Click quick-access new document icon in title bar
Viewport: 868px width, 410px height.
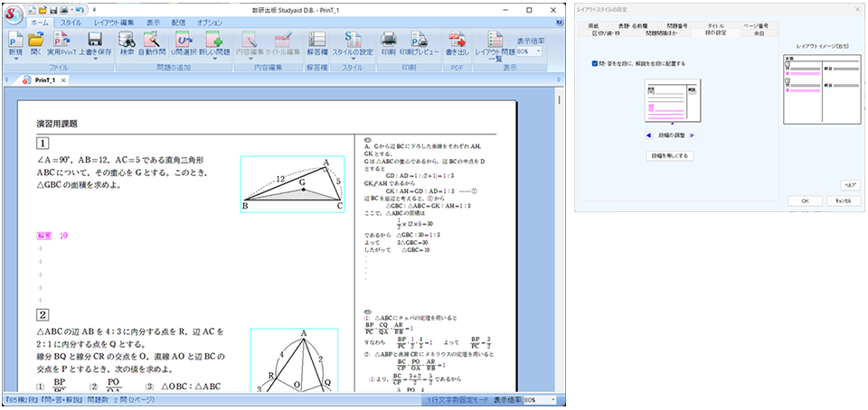[x=32, y=10]
